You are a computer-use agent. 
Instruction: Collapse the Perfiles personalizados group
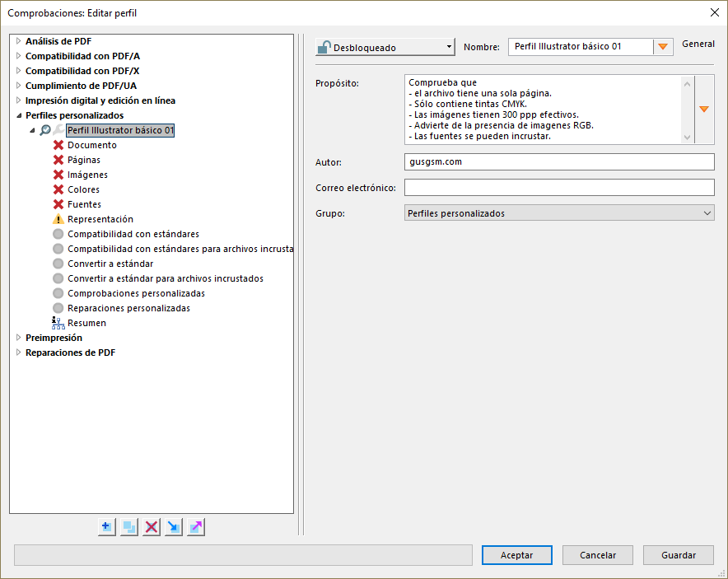click(x=19, y=115)
